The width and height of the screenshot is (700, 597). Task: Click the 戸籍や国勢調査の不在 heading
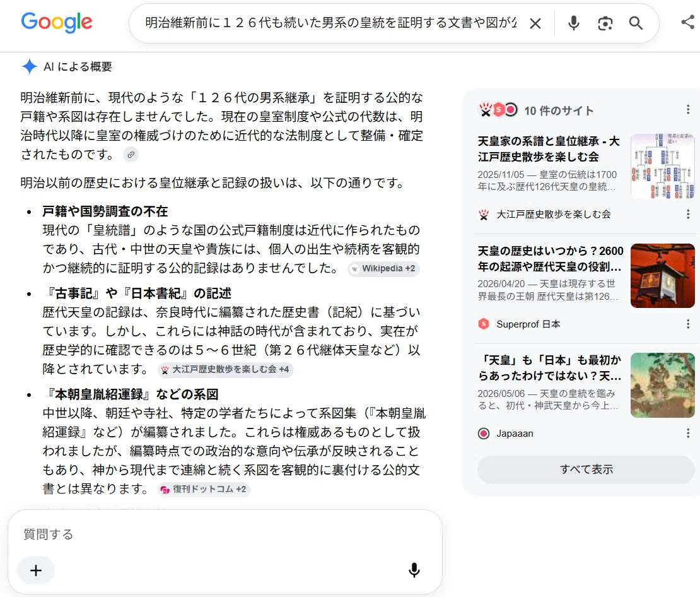(x=105, y=211)
